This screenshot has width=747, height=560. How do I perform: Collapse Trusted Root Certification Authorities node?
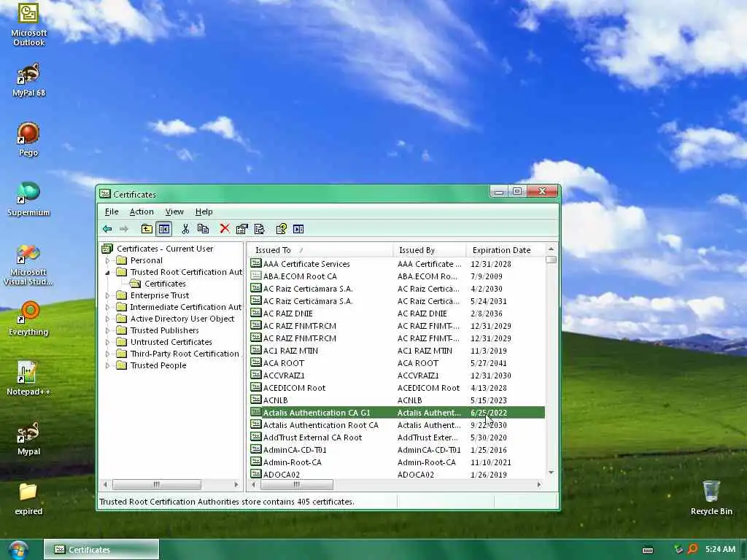pos(107,273)
